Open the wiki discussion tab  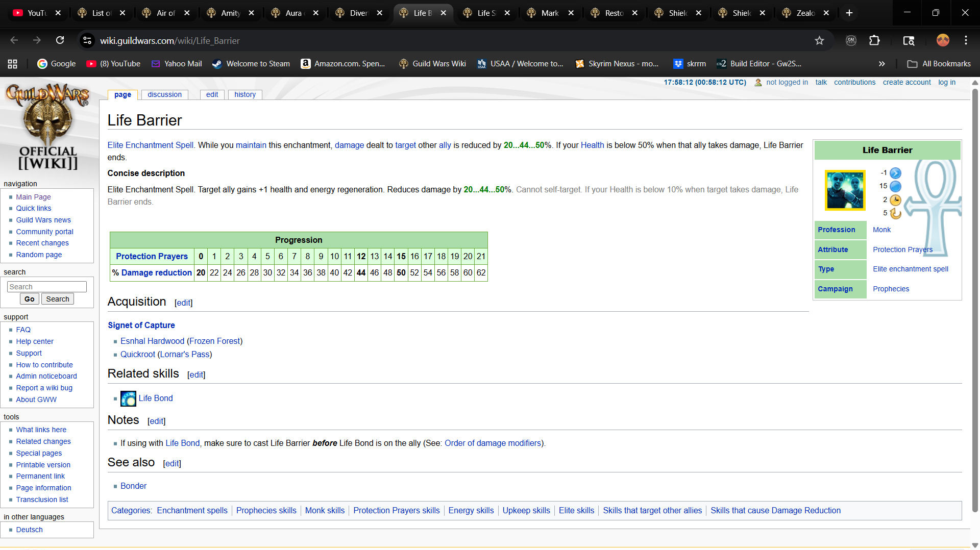coord(164,94)
